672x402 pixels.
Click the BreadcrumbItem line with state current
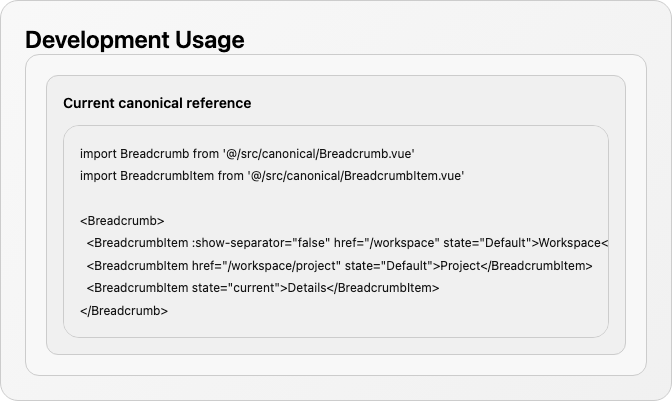click(x=263, y=288)
